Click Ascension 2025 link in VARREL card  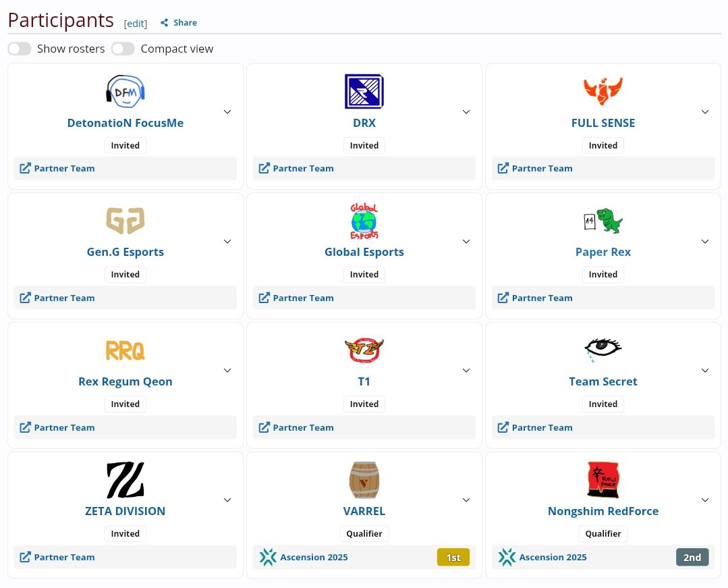(314, 558)
